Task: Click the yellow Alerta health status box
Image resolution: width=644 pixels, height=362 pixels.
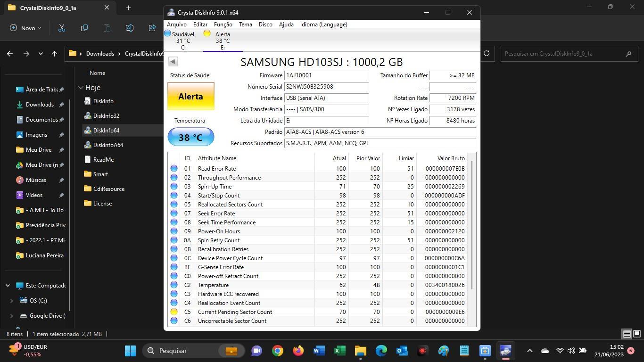Action: pos(191,96)
